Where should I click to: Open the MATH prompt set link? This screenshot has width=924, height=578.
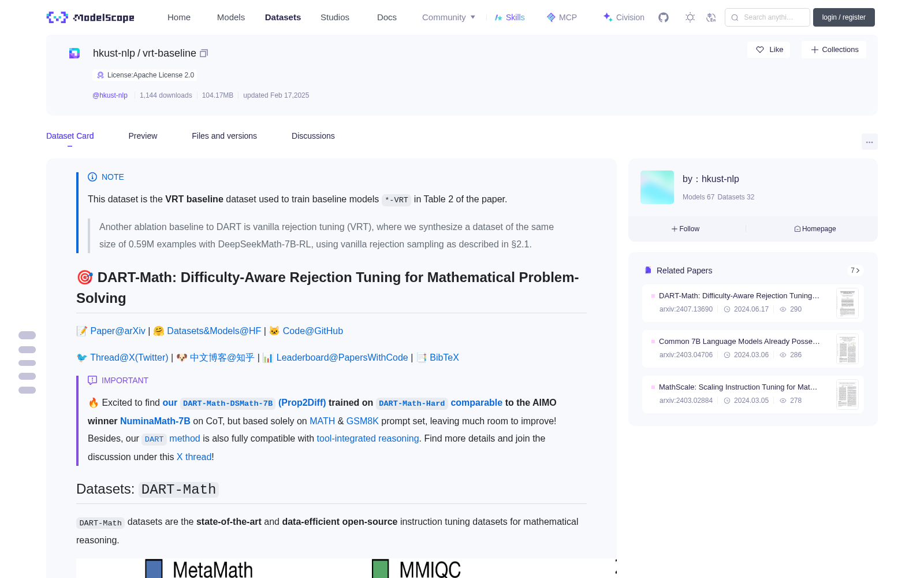[322, 421]
